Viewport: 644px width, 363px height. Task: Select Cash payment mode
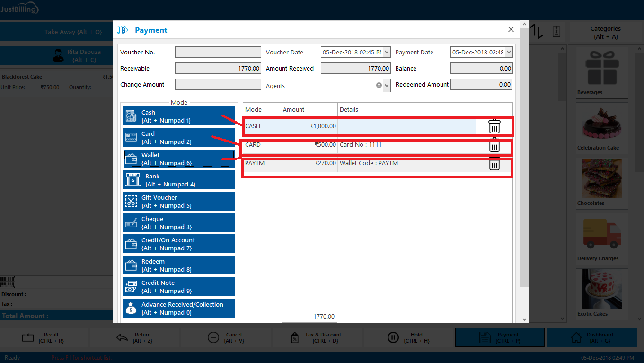coord(179,116)
